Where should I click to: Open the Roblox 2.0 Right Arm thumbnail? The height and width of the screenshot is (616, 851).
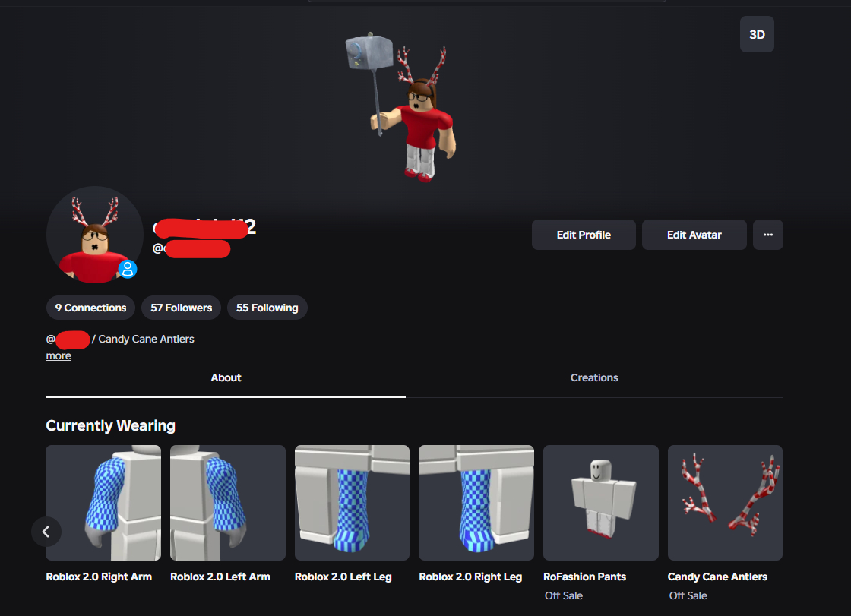103,503
